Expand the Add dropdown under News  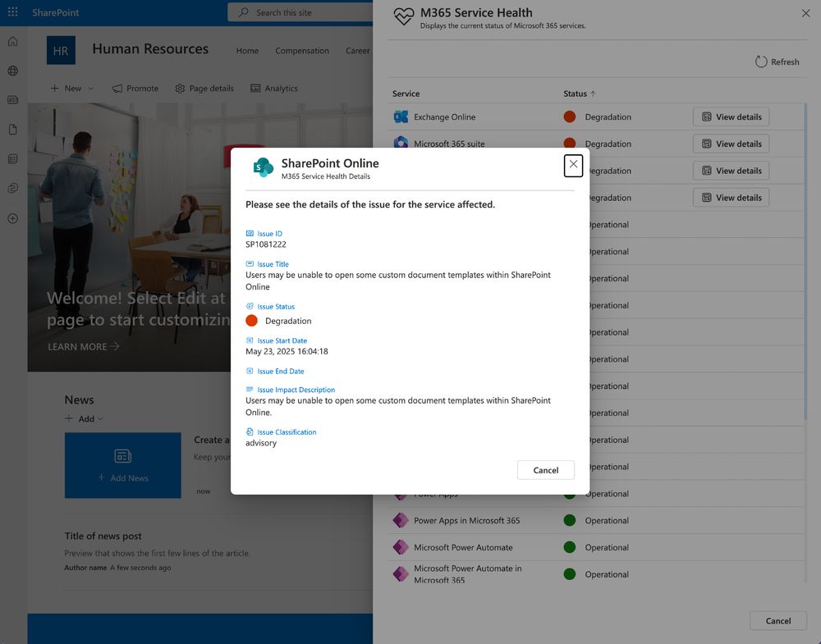coord(100,418)
